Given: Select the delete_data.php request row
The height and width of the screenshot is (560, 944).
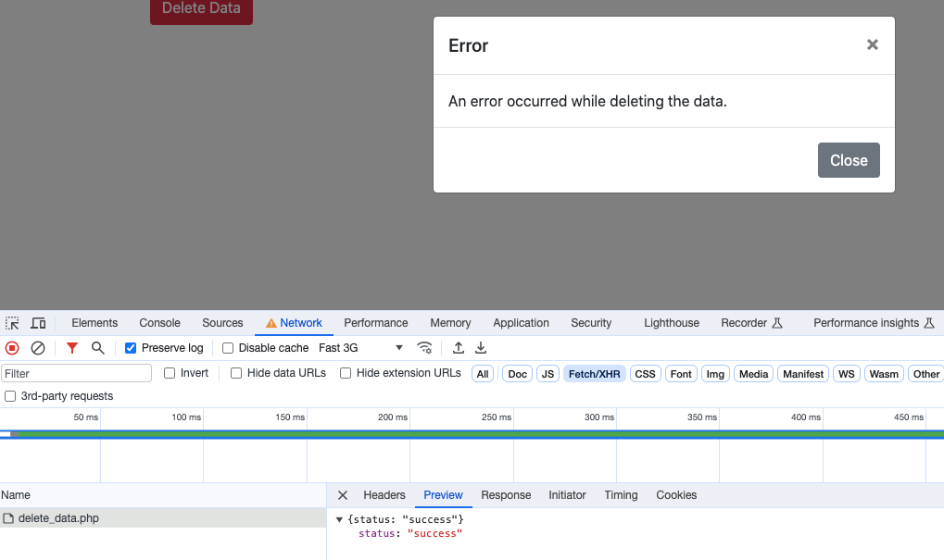Looking at the screenshot, I should pyautogui.click(x=163, y=518).
